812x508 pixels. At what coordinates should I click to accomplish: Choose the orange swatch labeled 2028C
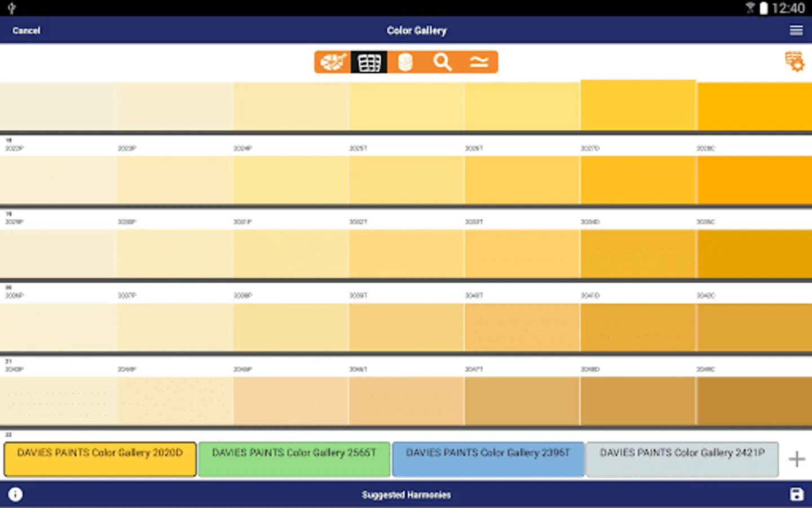point(754,180)
